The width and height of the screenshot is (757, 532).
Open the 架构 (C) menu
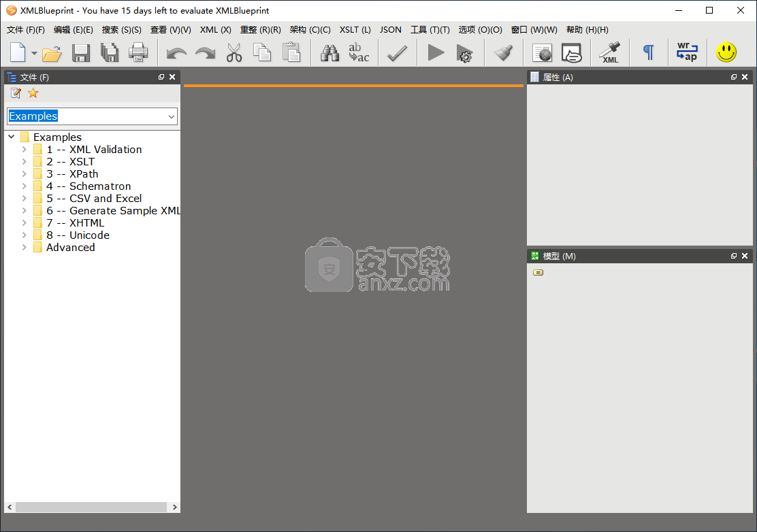(x=310, y=30)
